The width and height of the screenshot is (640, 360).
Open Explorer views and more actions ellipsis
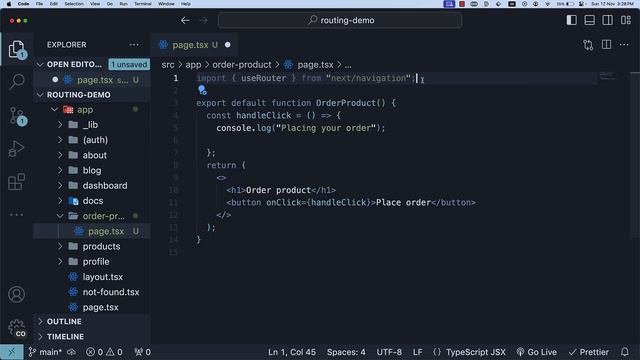click(134, 45)
